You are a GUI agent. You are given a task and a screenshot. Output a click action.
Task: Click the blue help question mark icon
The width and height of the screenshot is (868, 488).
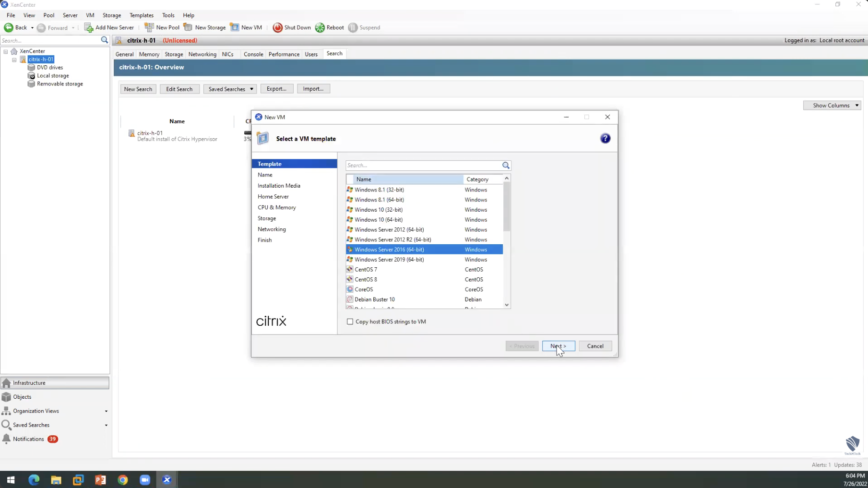[605, 138]
